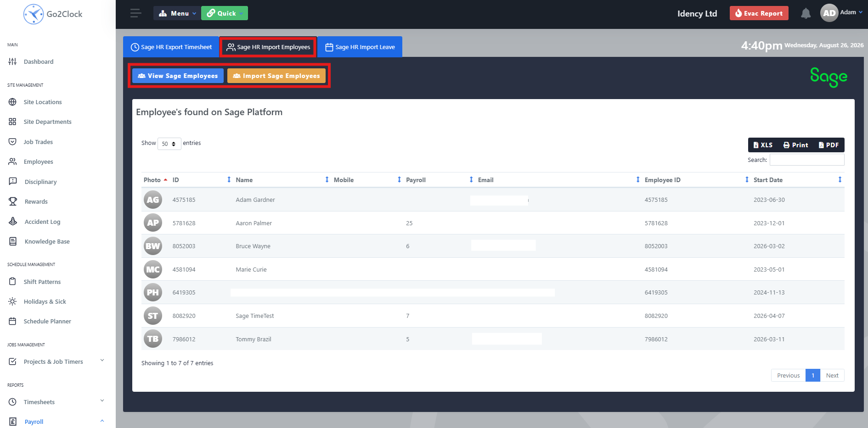Open the Menu dropdown
This screenshot has width=868, height=428.
tap(176, 13)
